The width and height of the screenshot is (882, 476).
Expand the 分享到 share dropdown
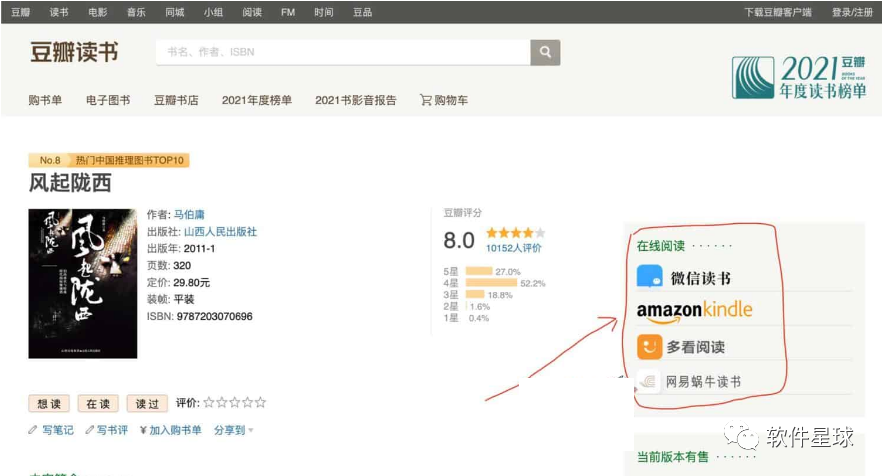(233, 430)
